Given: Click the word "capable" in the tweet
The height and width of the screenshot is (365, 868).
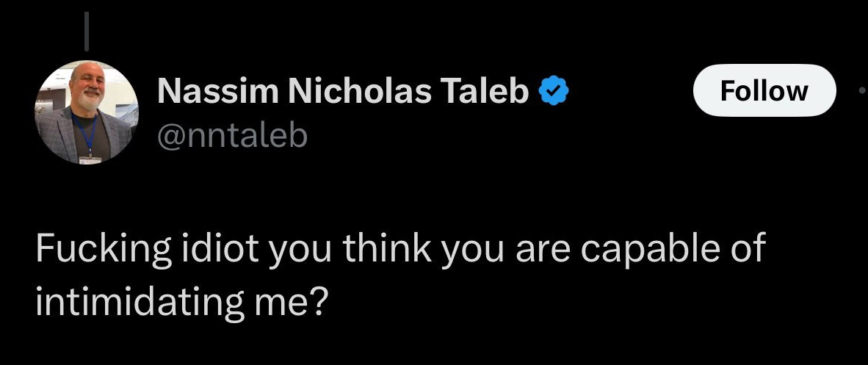Looking at the screenshot, I should (x=647, y=250).
